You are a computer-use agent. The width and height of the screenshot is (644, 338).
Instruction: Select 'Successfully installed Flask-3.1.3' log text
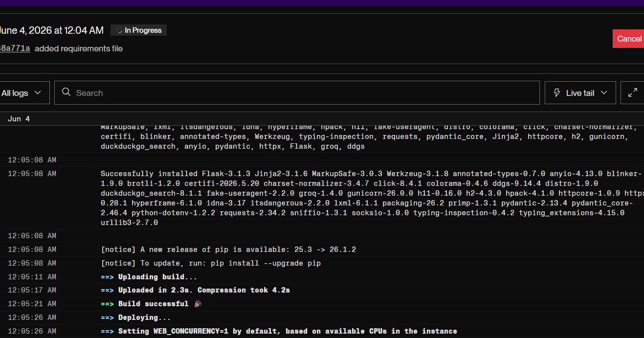371,198
